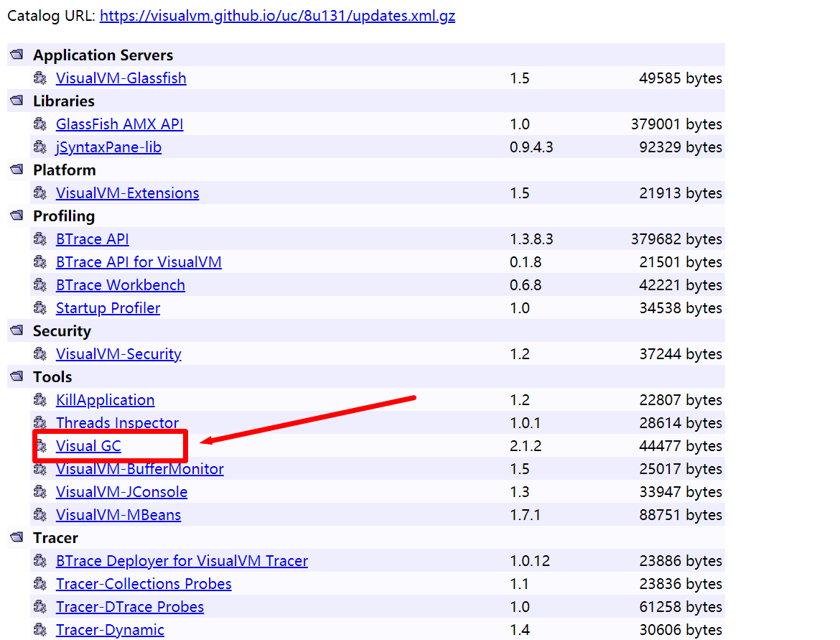
Task: Open the Tracer-DTrace Probes link
Action: 130,607
